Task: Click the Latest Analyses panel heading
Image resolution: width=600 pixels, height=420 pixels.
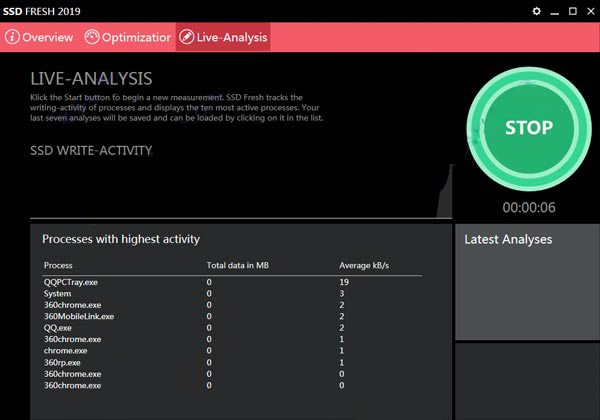Action: 508,240
